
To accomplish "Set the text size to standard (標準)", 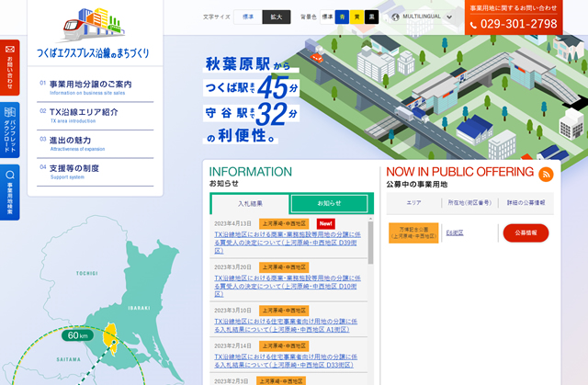I will point(248,17).
